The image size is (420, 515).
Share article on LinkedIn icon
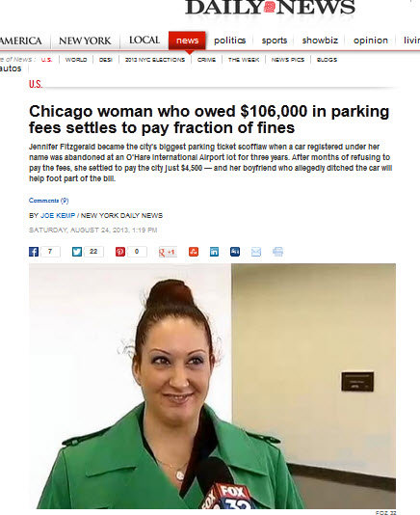coord(214,252)
